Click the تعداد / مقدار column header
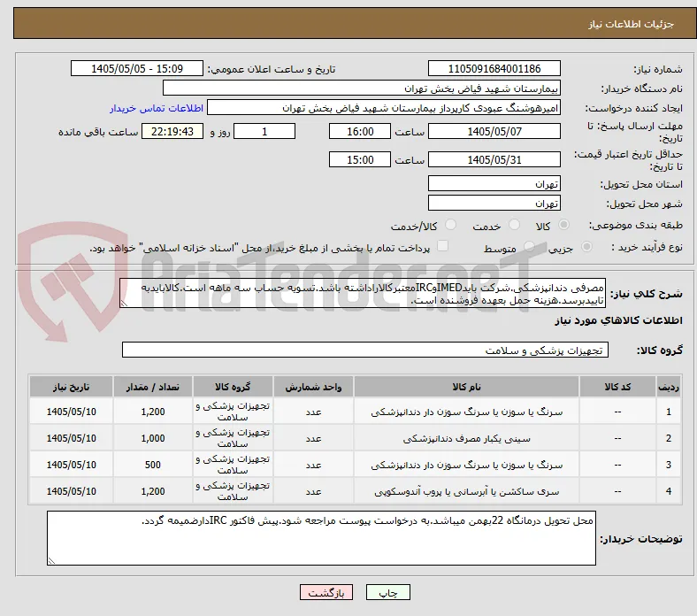Image resolution: width=697 pixels, height=616 pixels. [x=153, y=387]
